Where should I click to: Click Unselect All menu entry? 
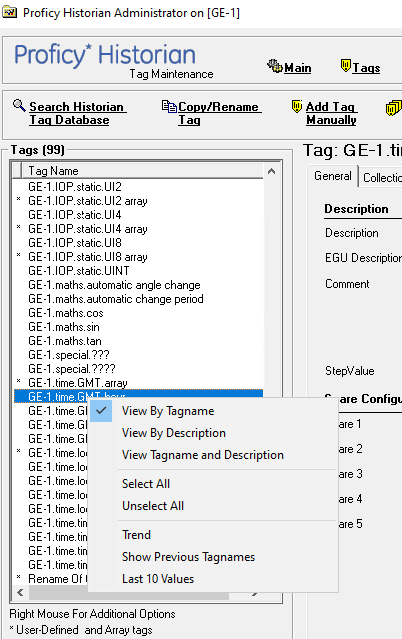(x=153, y=506)
